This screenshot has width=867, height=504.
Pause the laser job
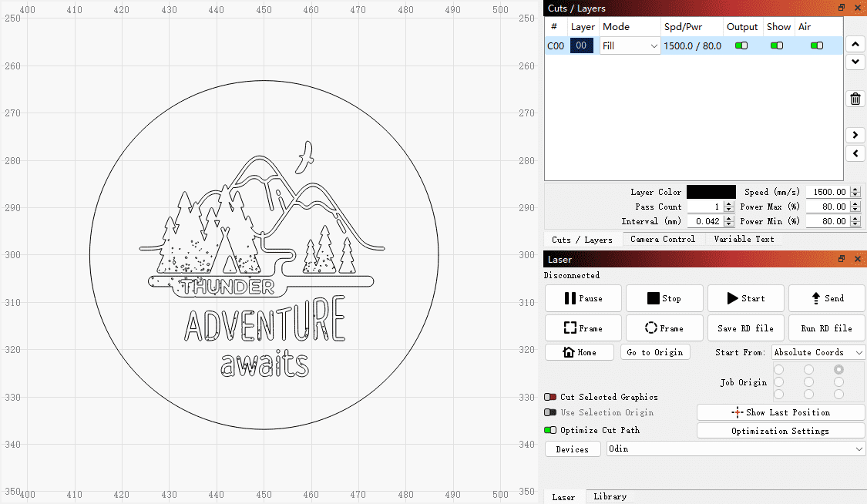[x=583, y=298]
